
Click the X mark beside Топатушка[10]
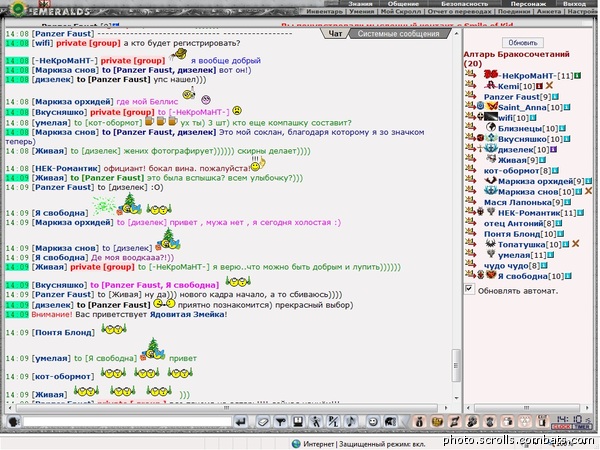tap(576, 243)
